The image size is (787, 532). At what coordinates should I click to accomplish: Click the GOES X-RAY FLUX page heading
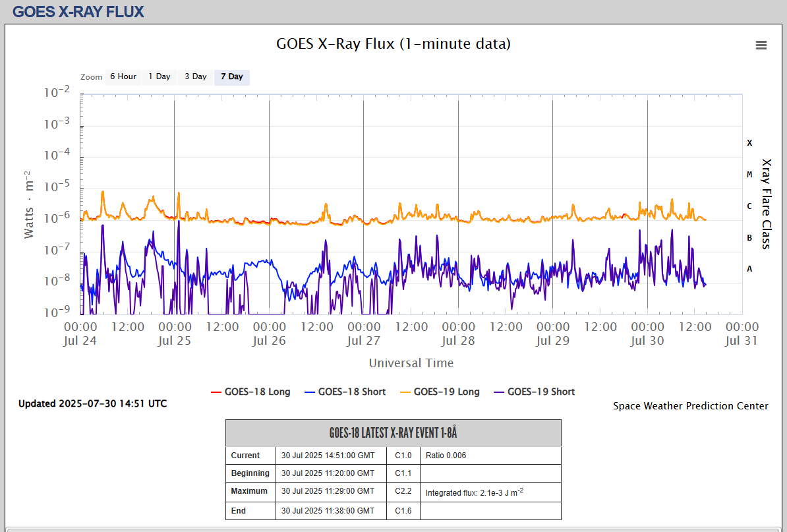tap(78, 12)
